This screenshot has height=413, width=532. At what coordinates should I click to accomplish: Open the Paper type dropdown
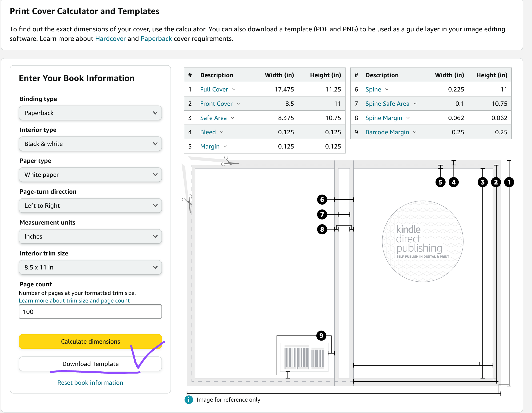(x=90, y=175)
